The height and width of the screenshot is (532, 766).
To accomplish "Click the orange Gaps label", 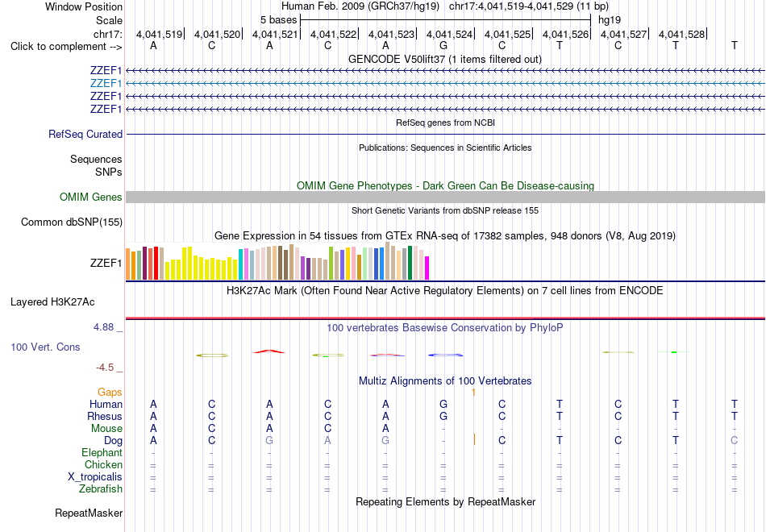I will coord(110,393).
